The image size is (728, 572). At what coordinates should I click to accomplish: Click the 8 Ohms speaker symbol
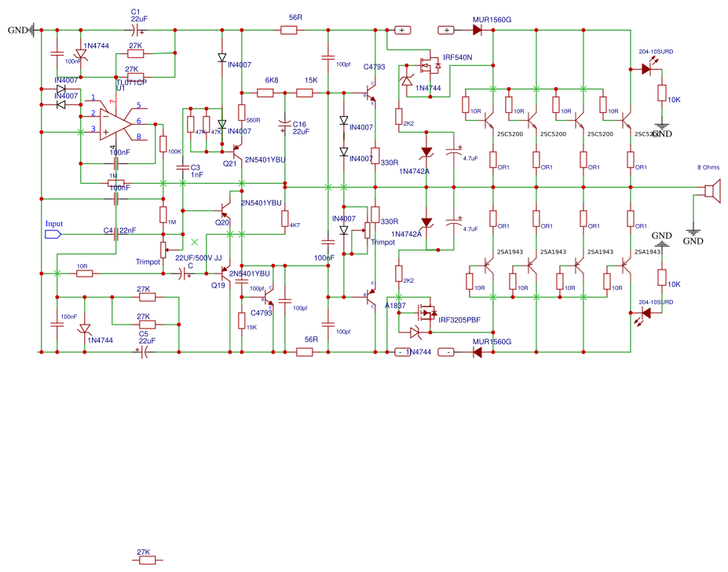pos(713,191)
